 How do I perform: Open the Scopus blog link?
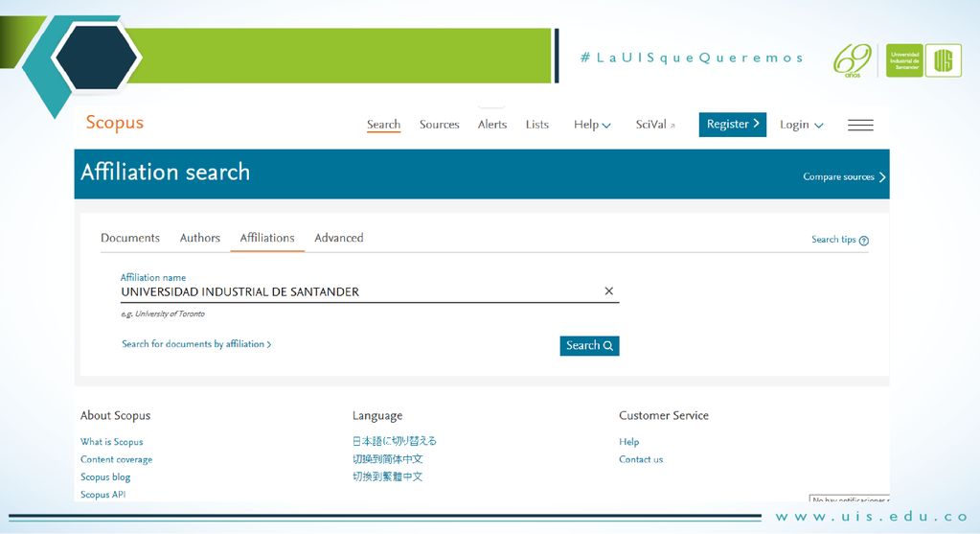pos(105,476)
